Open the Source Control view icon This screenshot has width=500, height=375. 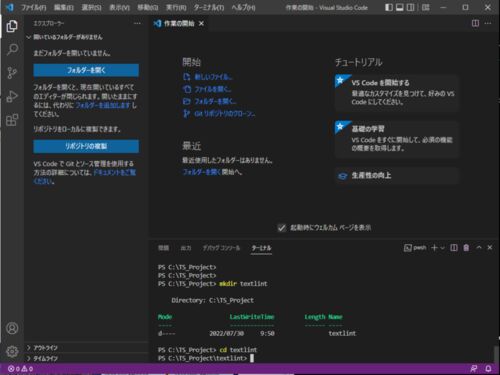(x=12, y=73)
